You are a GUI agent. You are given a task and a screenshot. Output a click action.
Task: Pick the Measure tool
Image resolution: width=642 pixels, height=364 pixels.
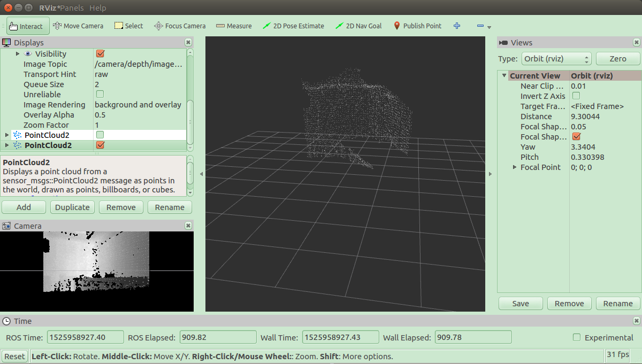234,26
